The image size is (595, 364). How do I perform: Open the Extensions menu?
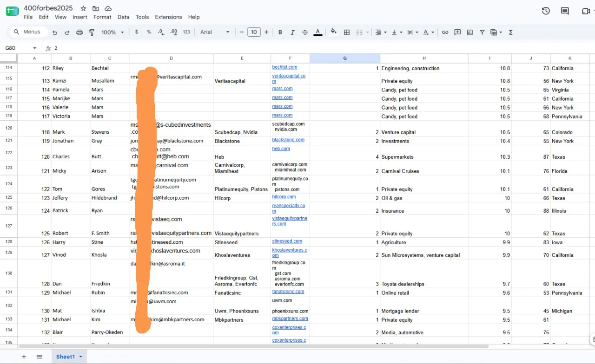[x=168, y=17]
